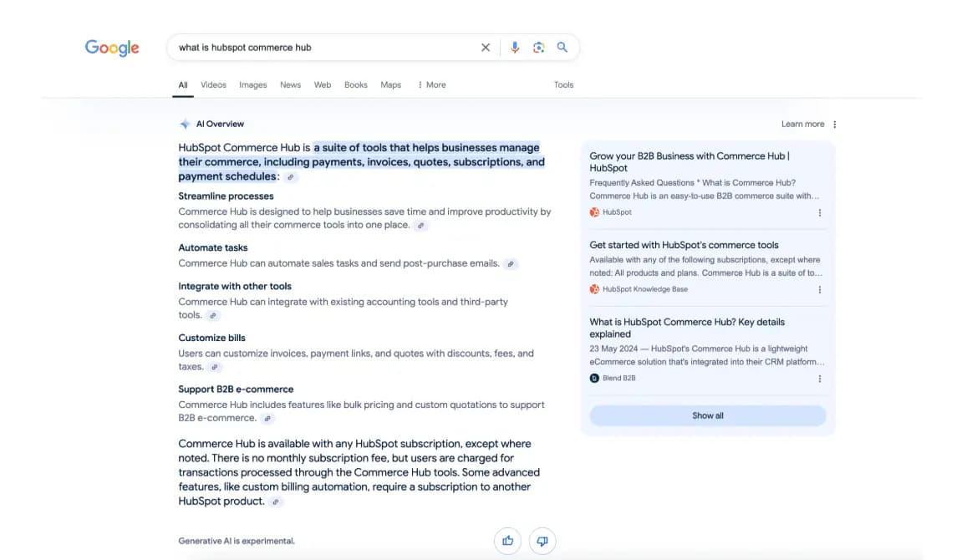The image size is (972, 560).
Task: Switch to the Videos tab
Action: tap(213, 84)
